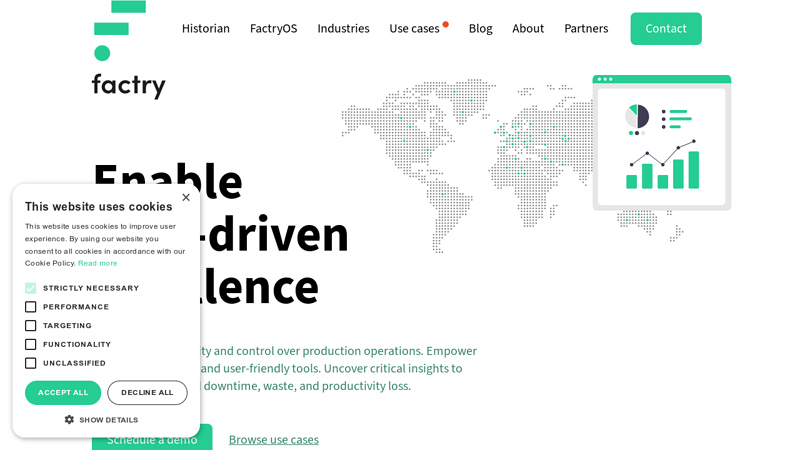This screenshot has width=800, height=450.
Task: Close the cookie consent popup
Action: coord(186,197)
